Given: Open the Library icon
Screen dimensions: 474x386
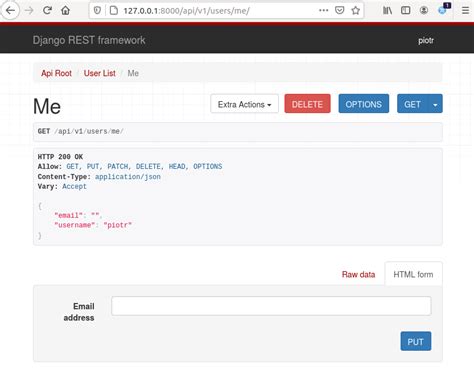Looking at the screenshot, I should click(x=387, y=11).
